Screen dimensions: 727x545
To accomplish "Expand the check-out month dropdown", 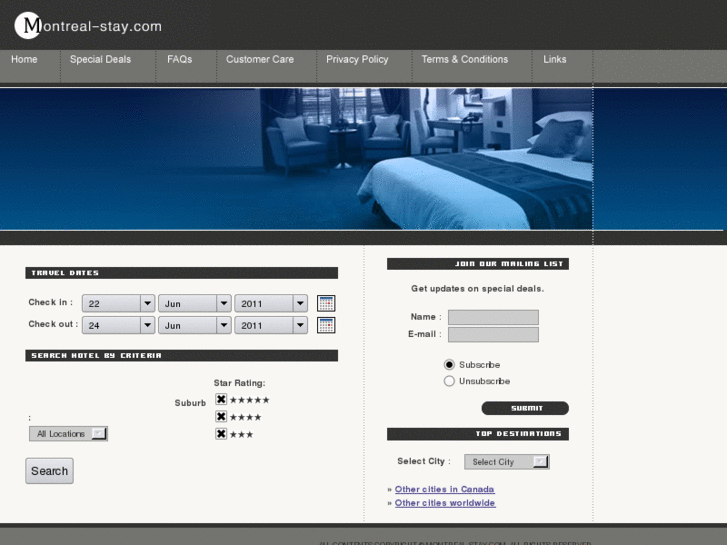I will (x=194, y=325).
